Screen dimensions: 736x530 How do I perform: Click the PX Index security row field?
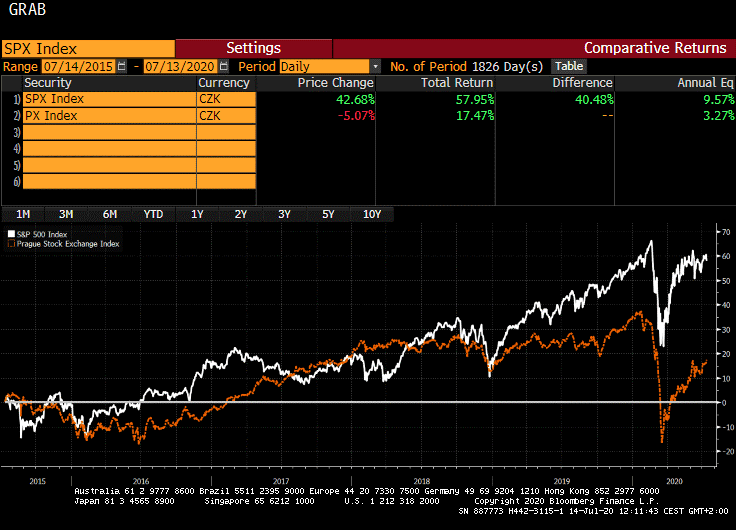pyautogui.click(x=109, y=115)
